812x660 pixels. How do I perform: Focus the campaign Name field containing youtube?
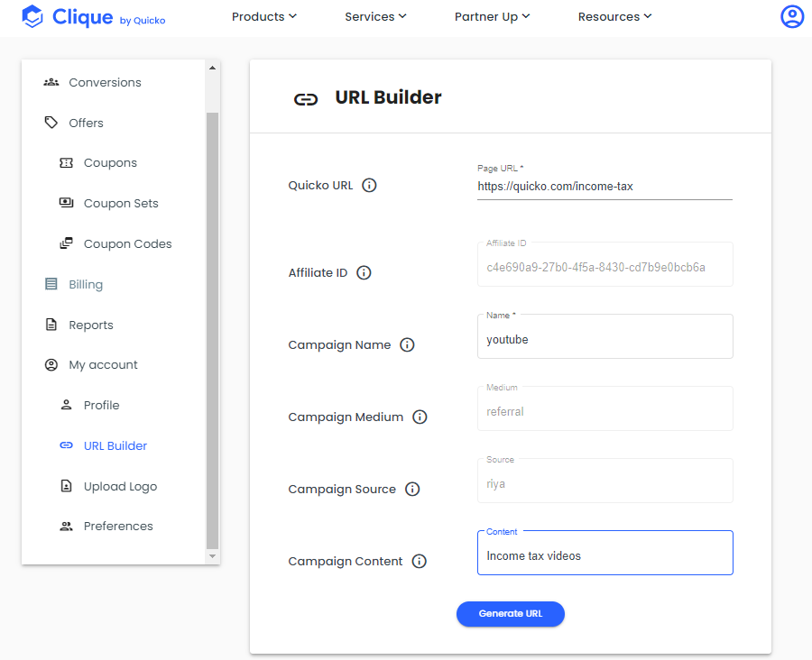(604, 336)
